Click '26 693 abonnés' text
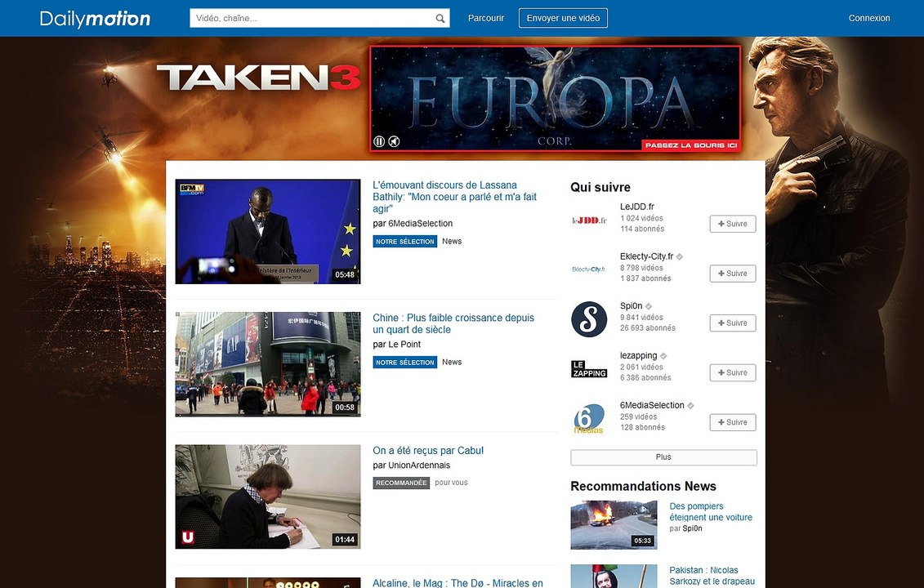Image resolution: width=924 pixels, height=588 pixels. 648,328
